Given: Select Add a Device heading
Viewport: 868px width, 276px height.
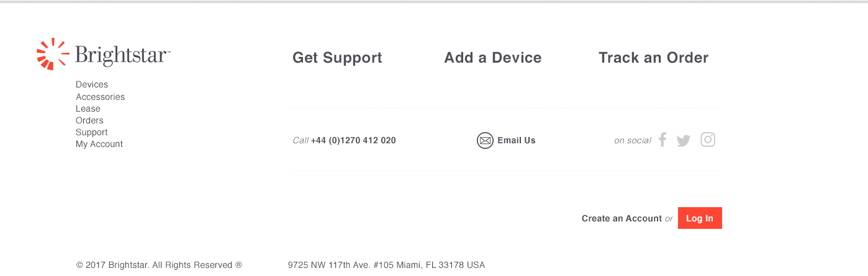Looking at the screenshot, I should click(493, 58).
